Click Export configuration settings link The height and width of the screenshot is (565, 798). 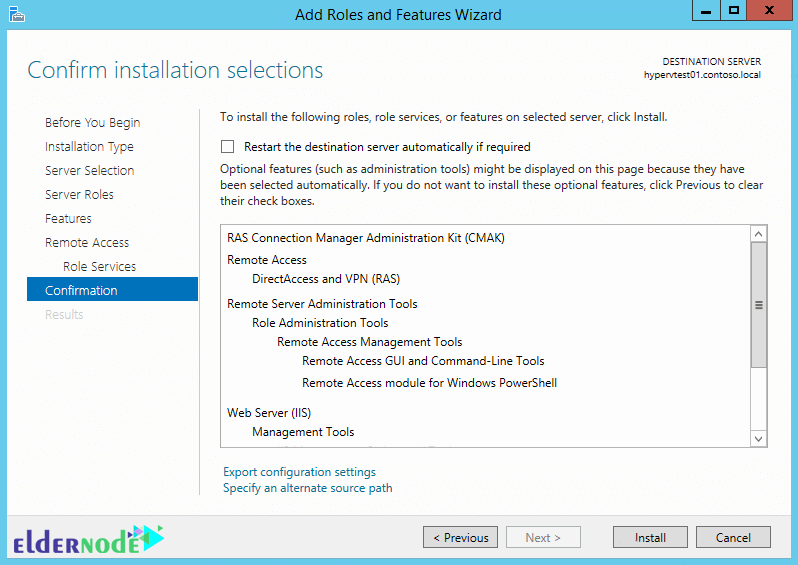coord(299,472)
